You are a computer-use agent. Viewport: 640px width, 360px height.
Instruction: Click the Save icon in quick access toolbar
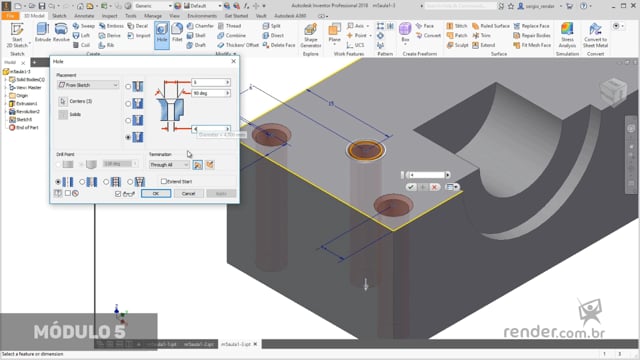(x=42, y=6)
